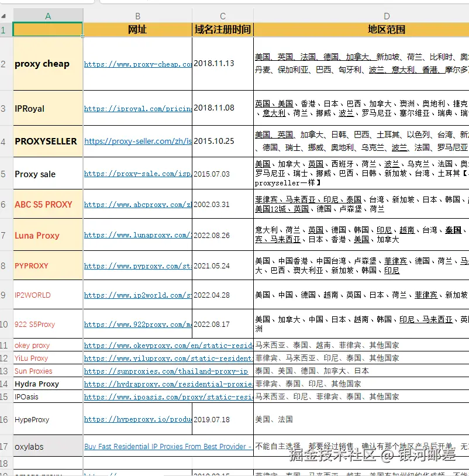The width and height of the screenshot is (469, 476).
Task: Open the proxy-sale.com link
Action: click(x=138, y=174)
